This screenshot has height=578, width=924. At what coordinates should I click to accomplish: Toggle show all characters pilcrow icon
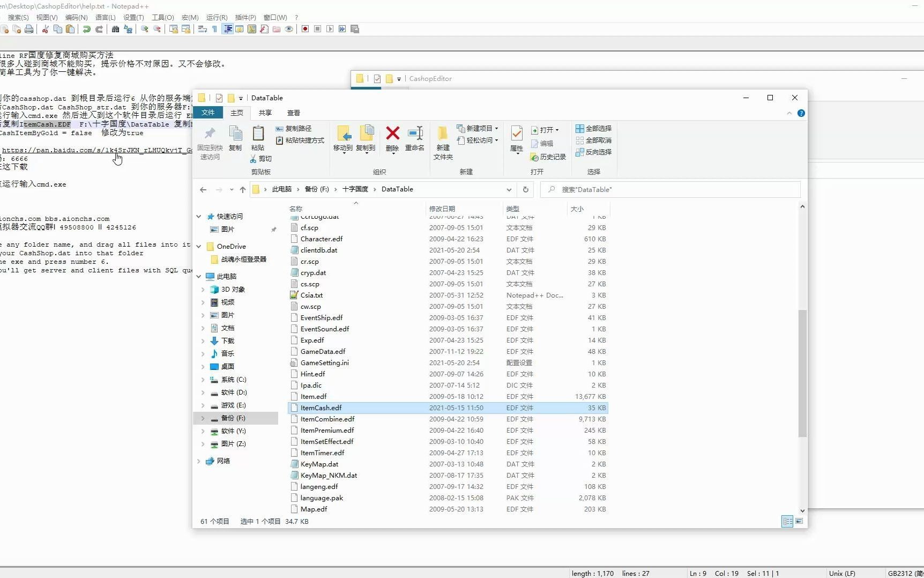(x=214, y=29)
